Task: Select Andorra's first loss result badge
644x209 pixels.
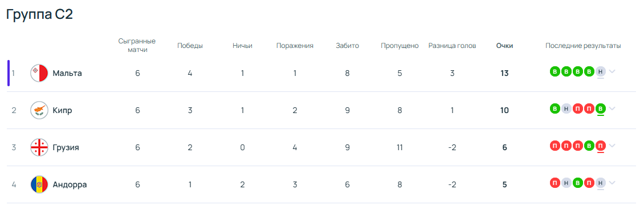Action: (555, 183)
